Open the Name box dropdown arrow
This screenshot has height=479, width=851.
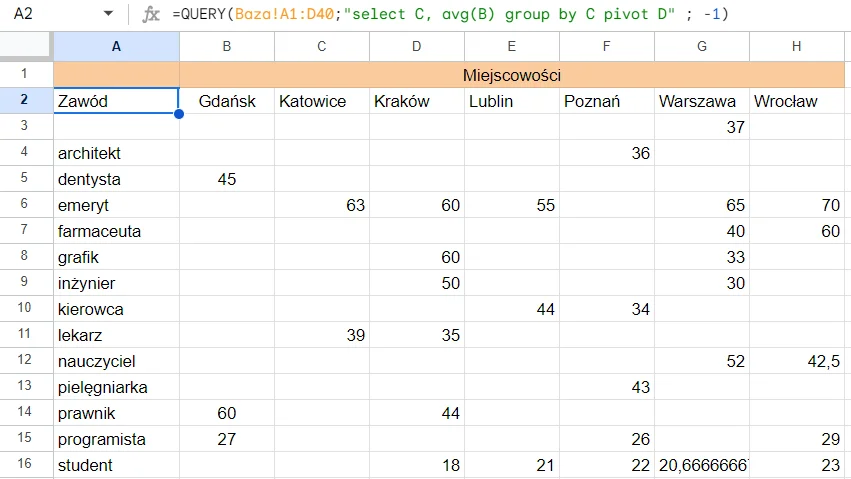[x=109, y=14]
